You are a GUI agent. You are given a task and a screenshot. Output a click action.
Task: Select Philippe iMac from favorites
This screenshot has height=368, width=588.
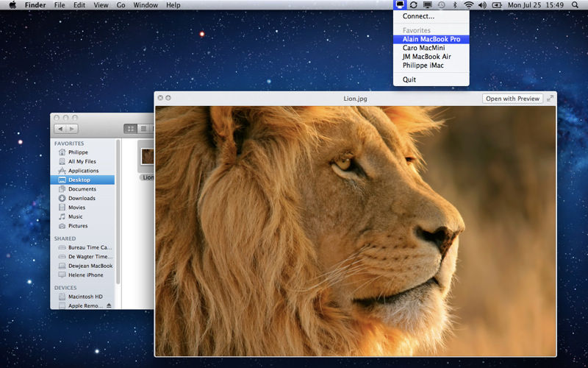pos(431,66)
